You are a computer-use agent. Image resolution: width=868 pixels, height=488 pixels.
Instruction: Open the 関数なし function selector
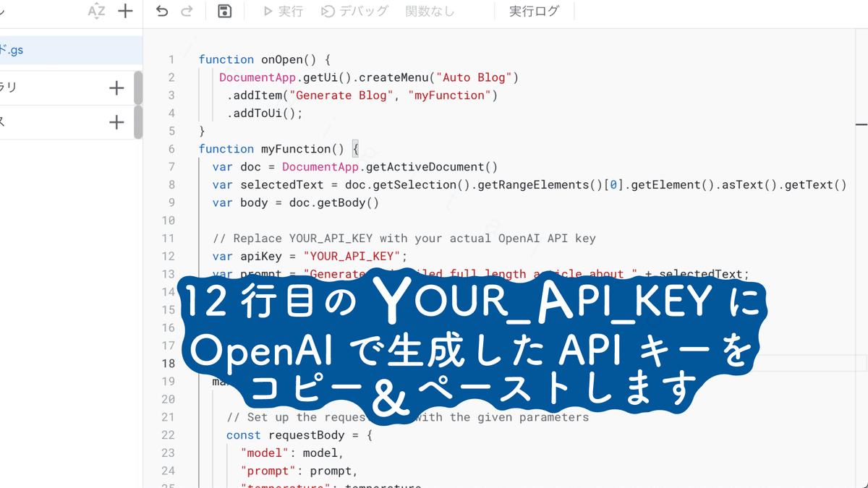[x=430, y=11]
